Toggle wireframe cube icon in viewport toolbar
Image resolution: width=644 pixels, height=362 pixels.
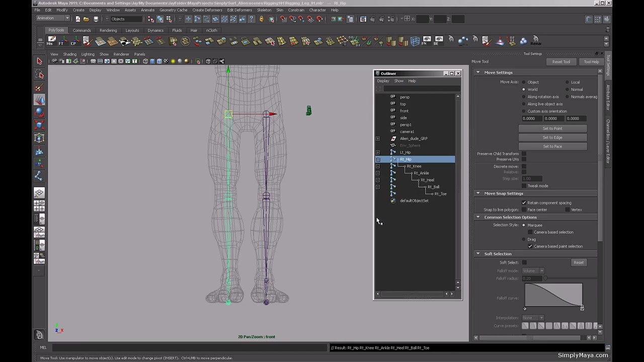[145, 61]
